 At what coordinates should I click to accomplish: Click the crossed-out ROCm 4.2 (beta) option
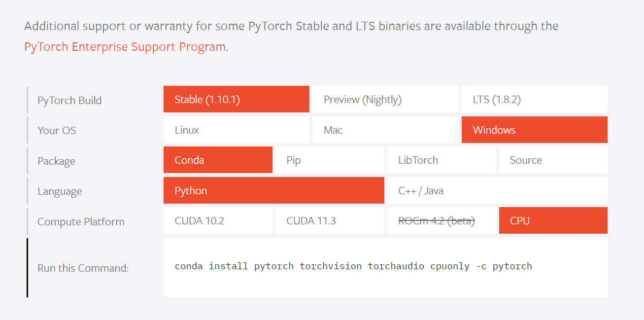point(441,220)
